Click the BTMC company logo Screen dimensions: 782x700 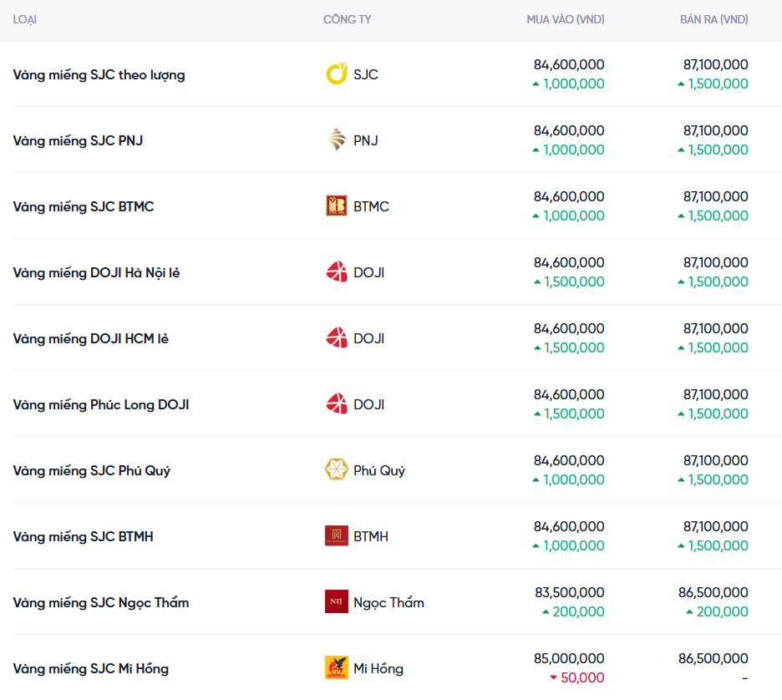click(336, 206)
